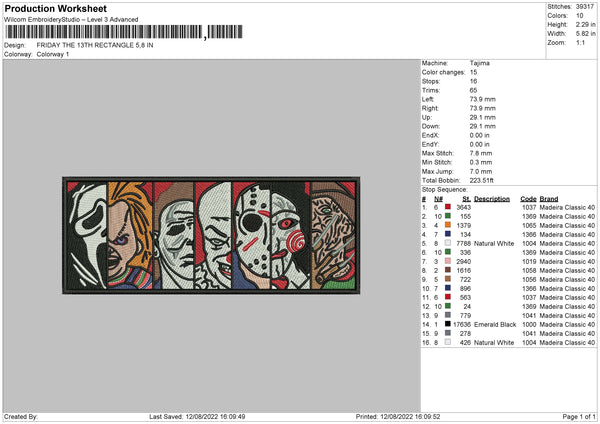Click the Jason hockey mask panel
600x424 pixels.
click(270, 237)
